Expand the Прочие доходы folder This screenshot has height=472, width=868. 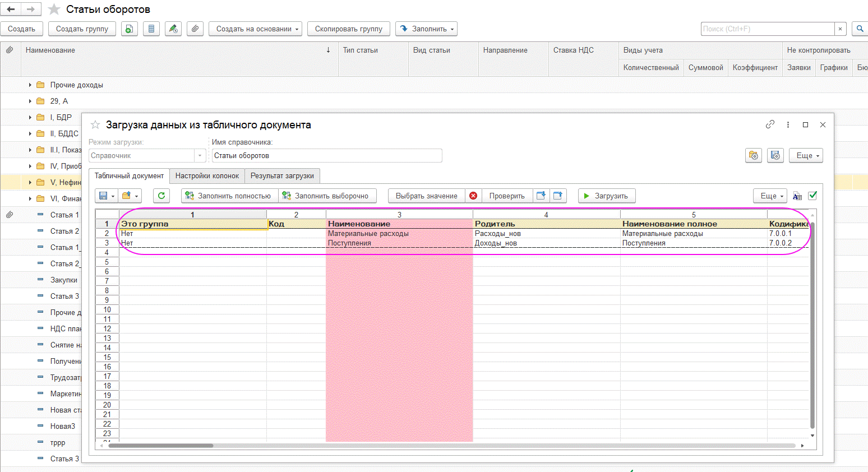pos(30,85)
